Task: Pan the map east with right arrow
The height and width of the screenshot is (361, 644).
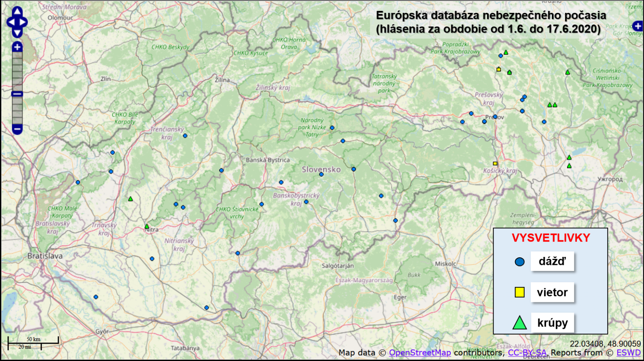Action: (x=23, y=22)
